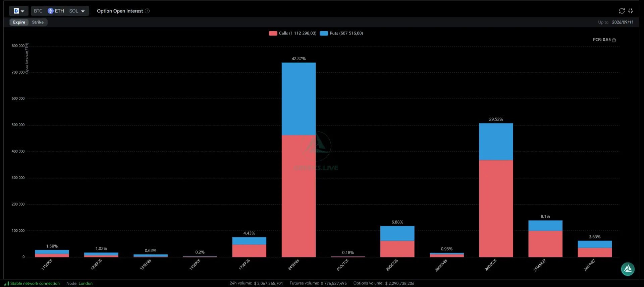Screen dimensions: 644x287
Task: Click the 8.1% label
Action: pyautogui.click(x=545, y=216)
